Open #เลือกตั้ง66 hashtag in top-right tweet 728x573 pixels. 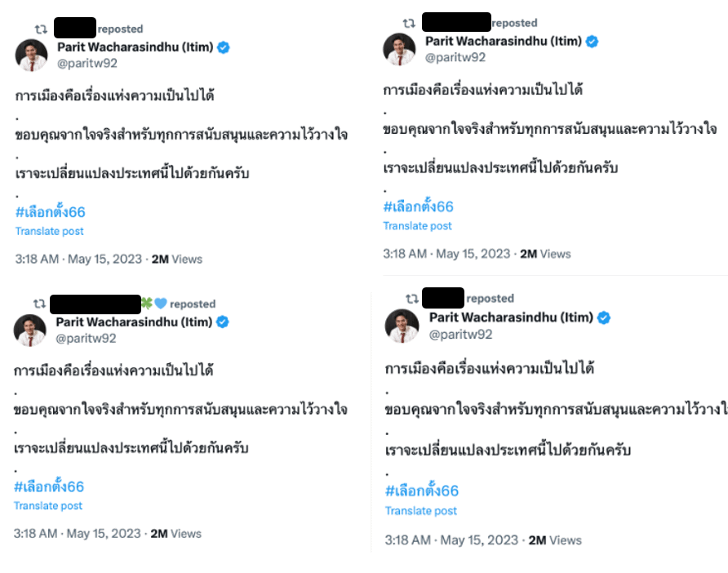click(418, 207)
